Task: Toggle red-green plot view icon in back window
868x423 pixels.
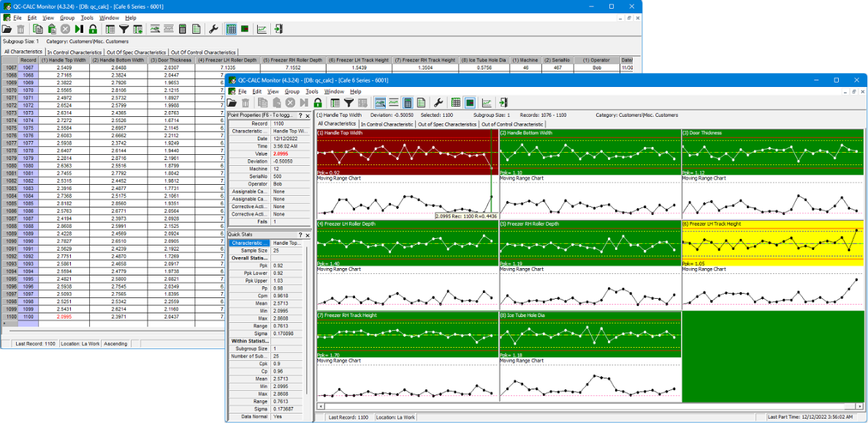Action: (x=244, y=28)
